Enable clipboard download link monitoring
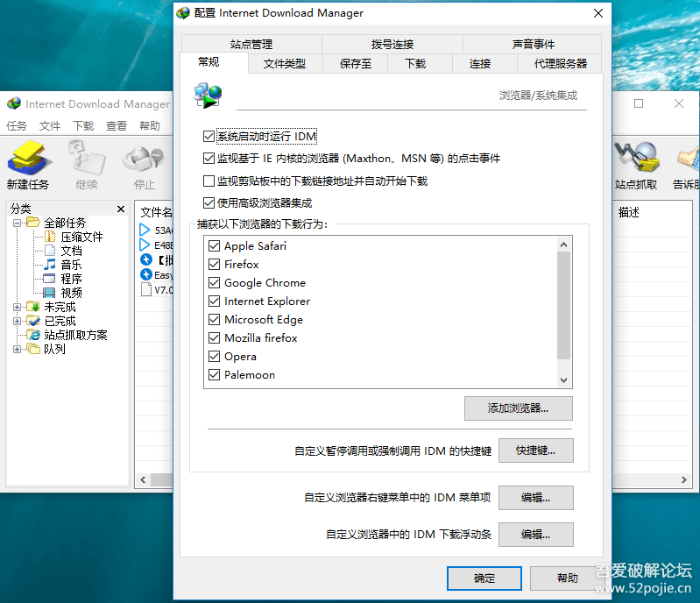 point(209,181)
